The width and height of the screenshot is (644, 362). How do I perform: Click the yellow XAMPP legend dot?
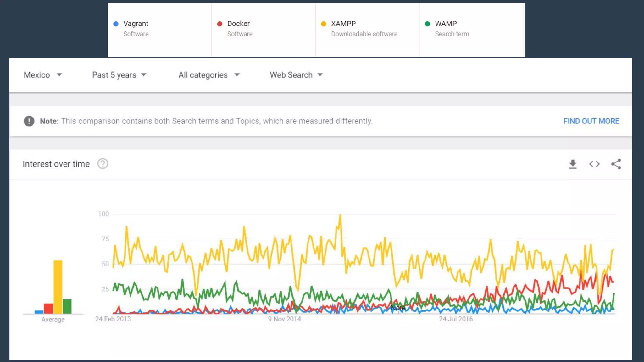click(324, 24)
